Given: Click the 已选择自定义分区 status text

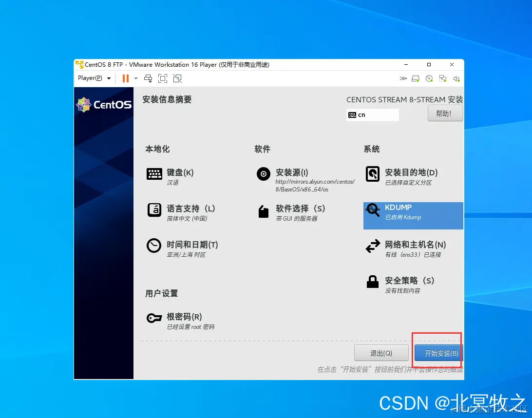Looking at the screenshot, I should point(408,183).
